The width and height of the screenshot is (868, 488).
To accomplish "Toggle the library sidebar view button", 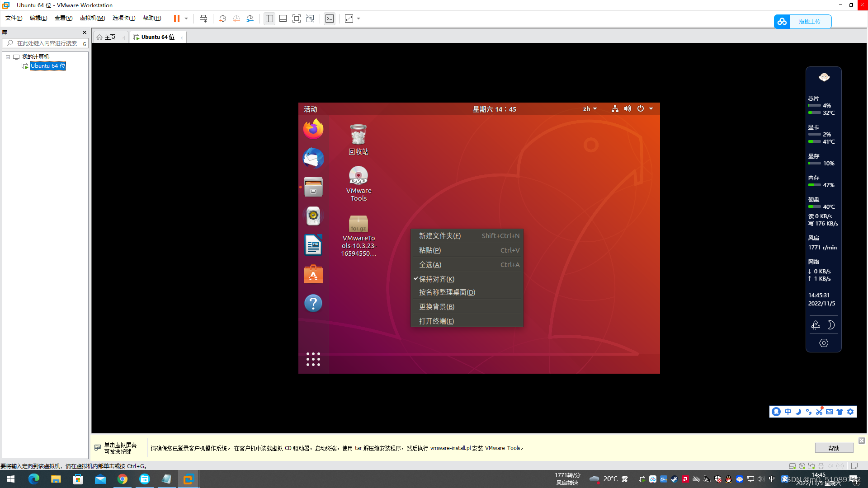I will pos(269,19).
